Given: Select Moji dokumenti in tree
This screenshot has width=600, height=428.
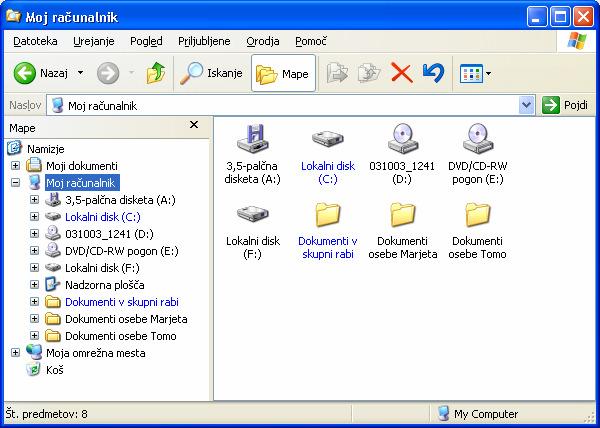Looking at the screenshot, I should tap(82, 166).
